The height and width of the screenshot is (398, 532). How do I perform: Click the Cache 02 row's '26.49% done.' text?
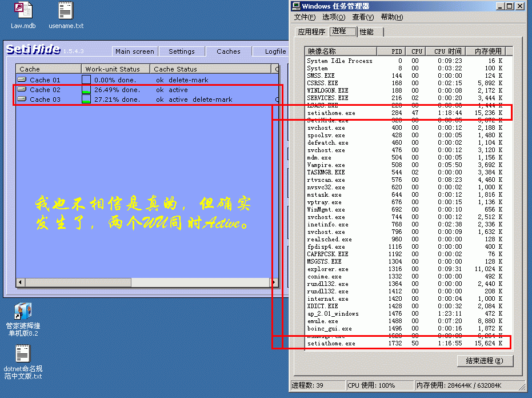(x=117, y=90)
